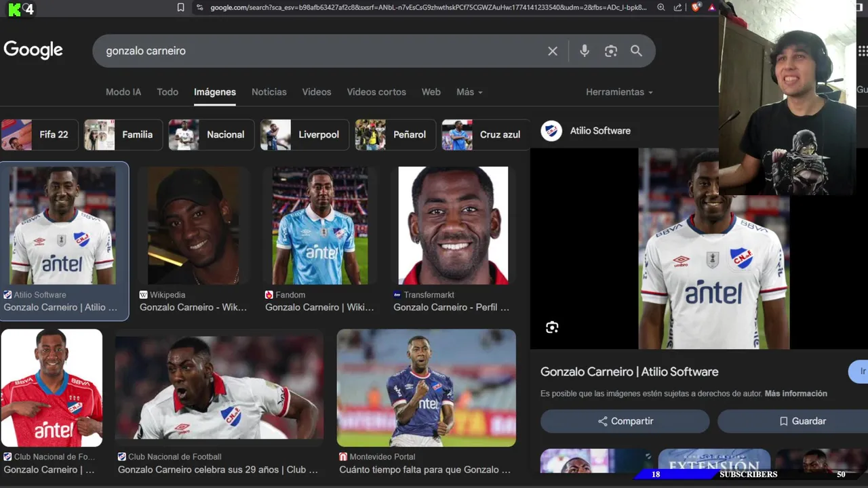Open site info icon beside the URL
This screenshot has width=868, height=488.
199,7
